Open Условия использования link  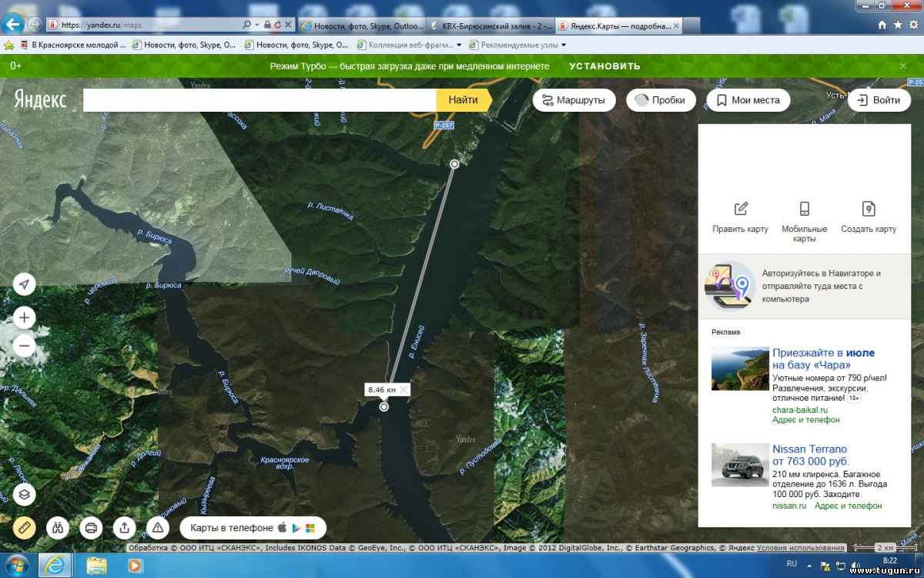tap(800, 548)
